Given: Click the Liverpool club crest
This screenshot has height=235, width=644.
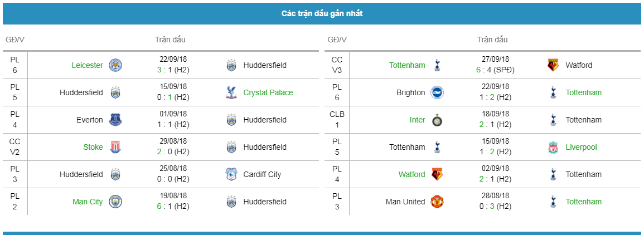Looking at the screenshot, I should 553,147.
